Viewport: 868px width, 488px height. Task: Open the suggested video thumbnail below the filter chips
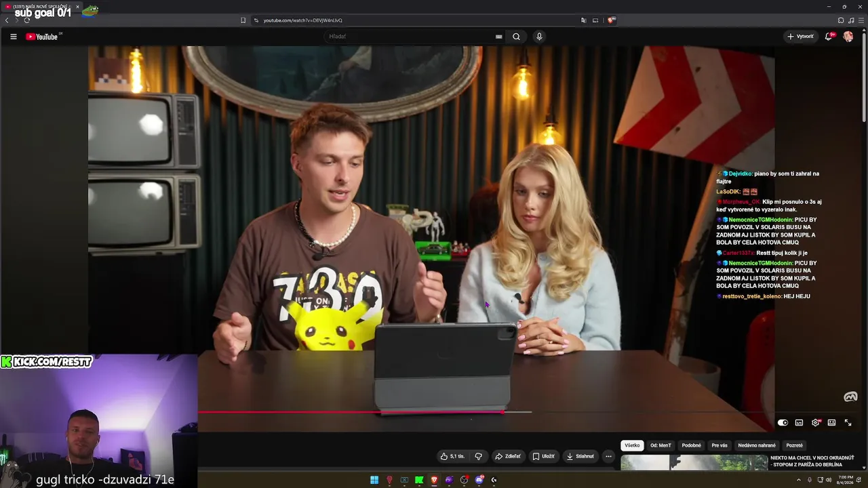coord(694,462)
